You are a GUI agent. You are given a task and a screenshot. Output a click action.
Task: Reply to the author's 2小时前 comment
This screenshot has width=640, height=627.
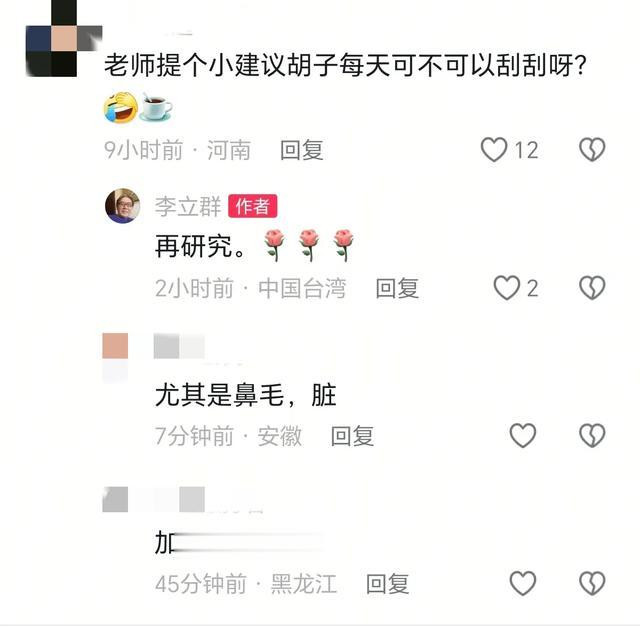[x=397, y=288]
